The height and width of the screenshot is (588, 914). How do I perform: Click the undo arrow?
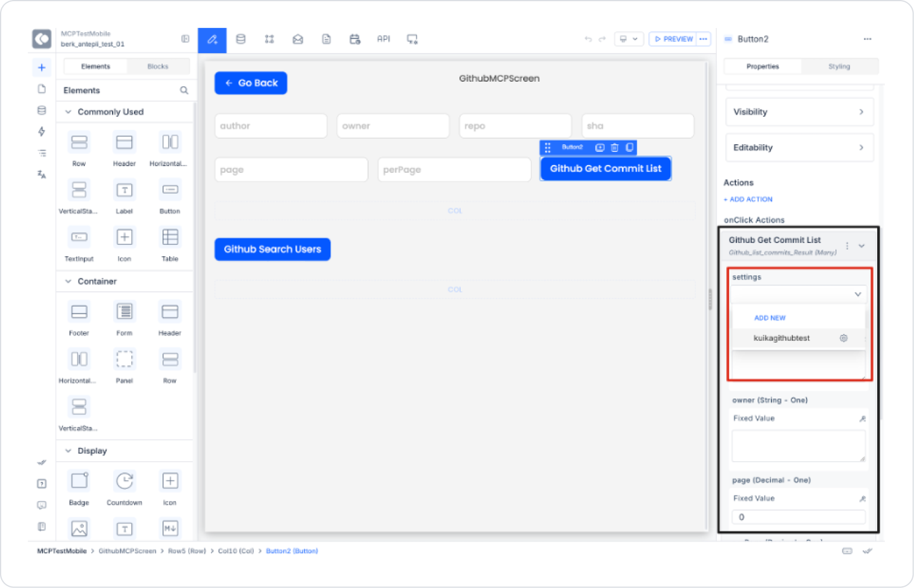(x=588, y=39)
